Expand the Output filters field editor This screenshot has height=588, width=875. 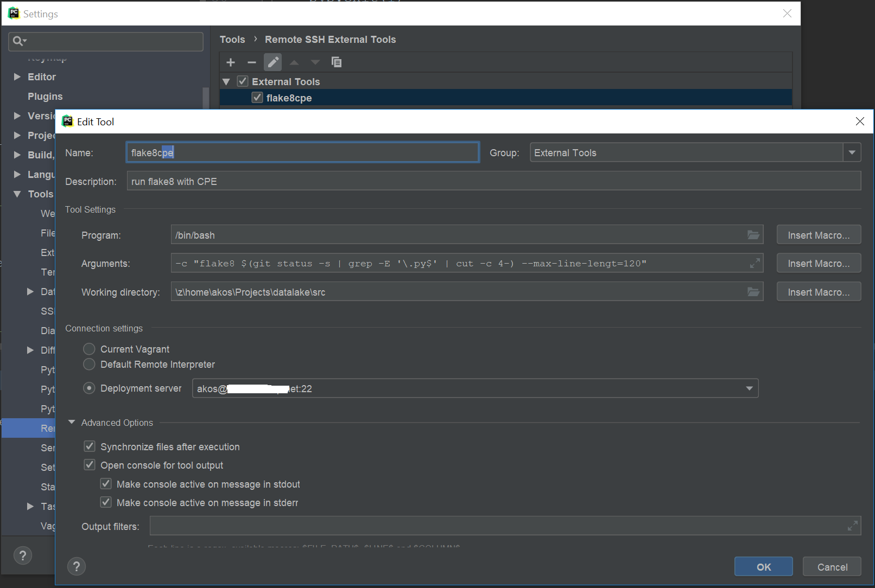[x=853, y=526]
